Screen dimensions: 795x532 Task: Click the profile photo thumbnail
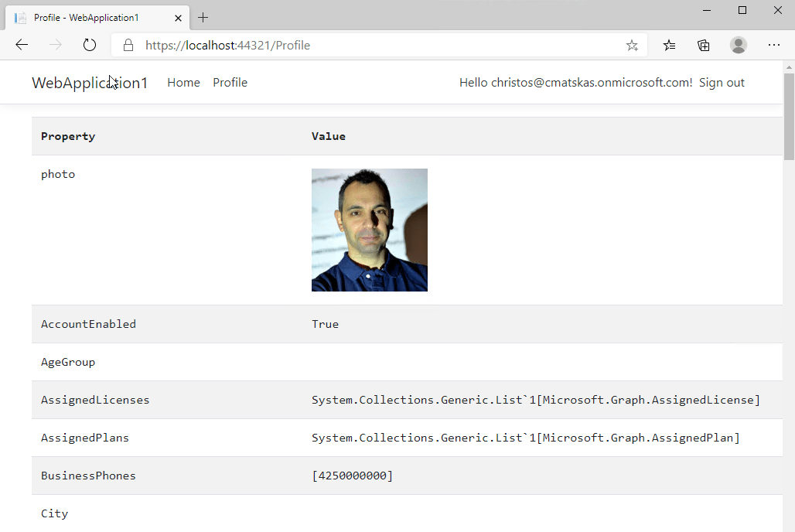click(369, 230)
